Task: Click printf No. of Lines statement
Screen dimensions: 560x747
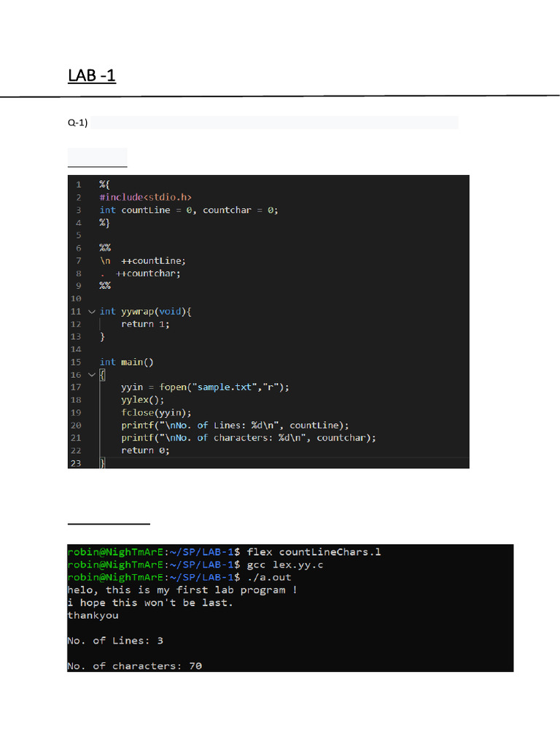Action: point(235,425)
